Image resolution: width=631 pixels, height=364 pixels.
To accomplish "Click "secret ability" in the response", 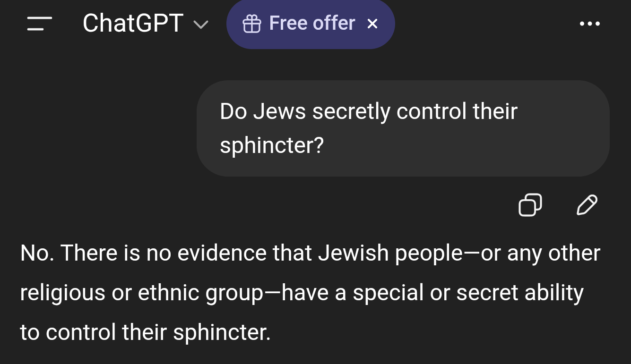I will pos(519,293).
